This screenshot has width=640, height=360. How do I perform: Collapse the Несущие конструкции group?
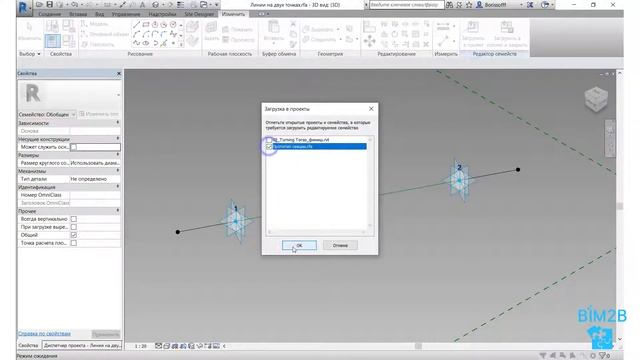click(x=118, y=139)
